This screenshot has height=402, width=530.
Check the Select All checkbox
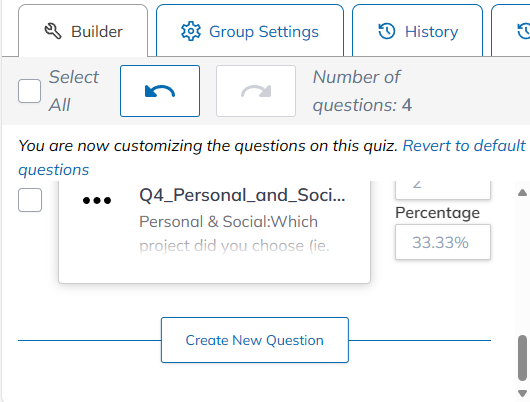[x=29, y=91]
